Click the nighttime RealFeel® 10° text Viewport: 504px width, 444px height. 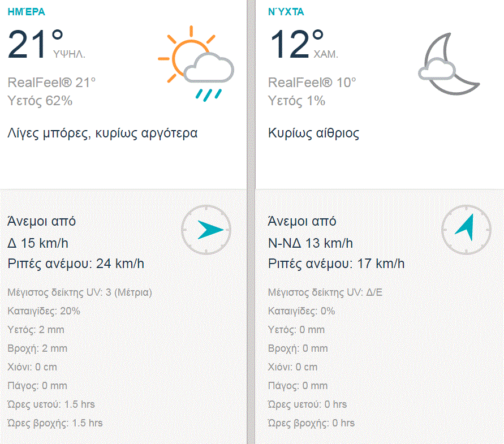pyautogui.click(x=312, y=83)
